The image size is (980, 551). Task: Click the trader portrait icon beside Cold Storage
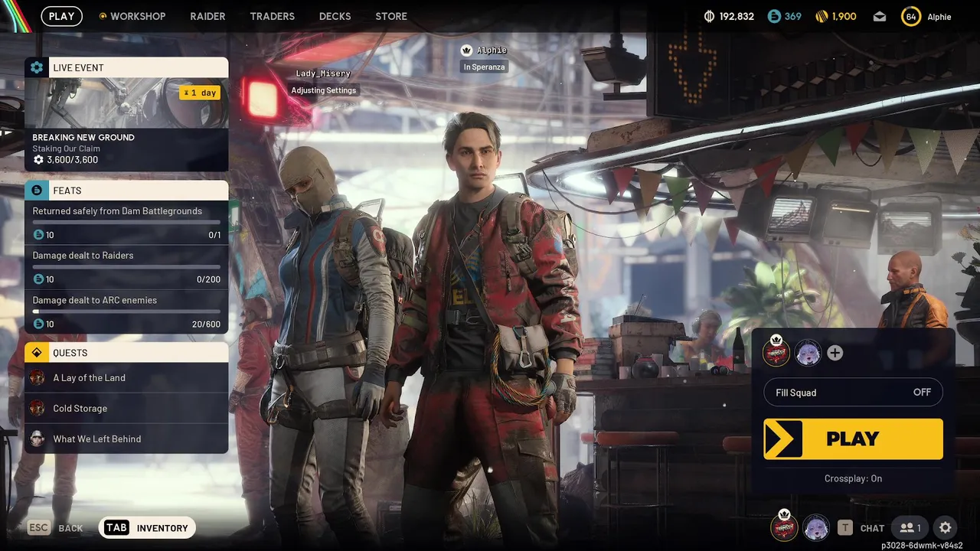click(x=37, y=409)
